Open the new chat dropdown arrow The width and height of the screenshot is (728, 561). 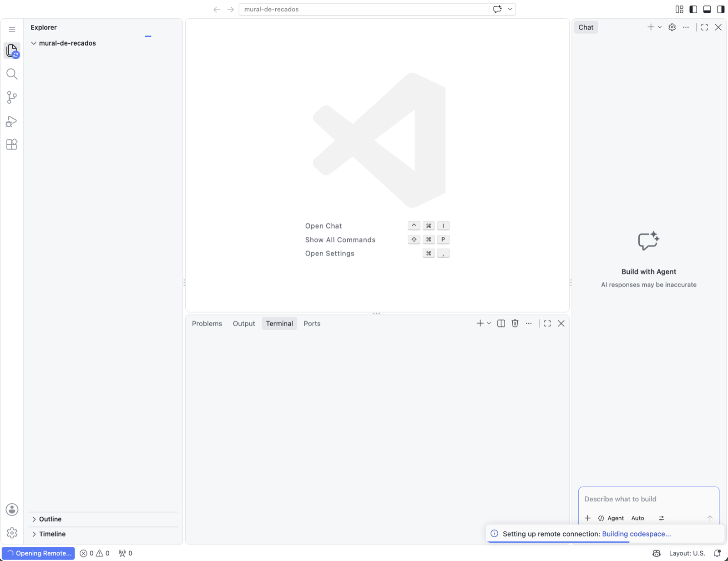(660, 27)
